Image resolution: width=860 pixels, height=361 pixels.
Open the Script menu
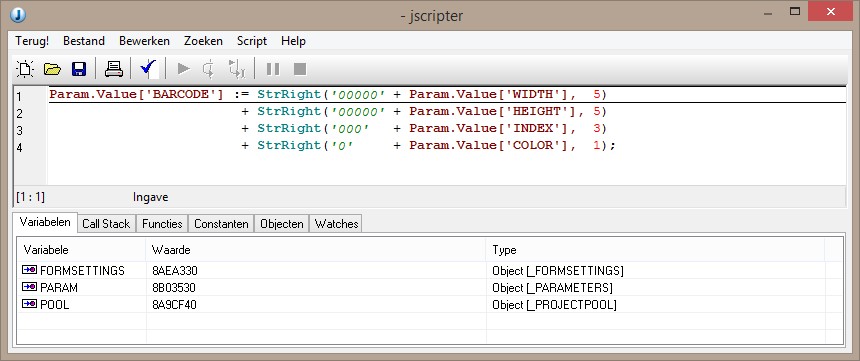point(252,41)
